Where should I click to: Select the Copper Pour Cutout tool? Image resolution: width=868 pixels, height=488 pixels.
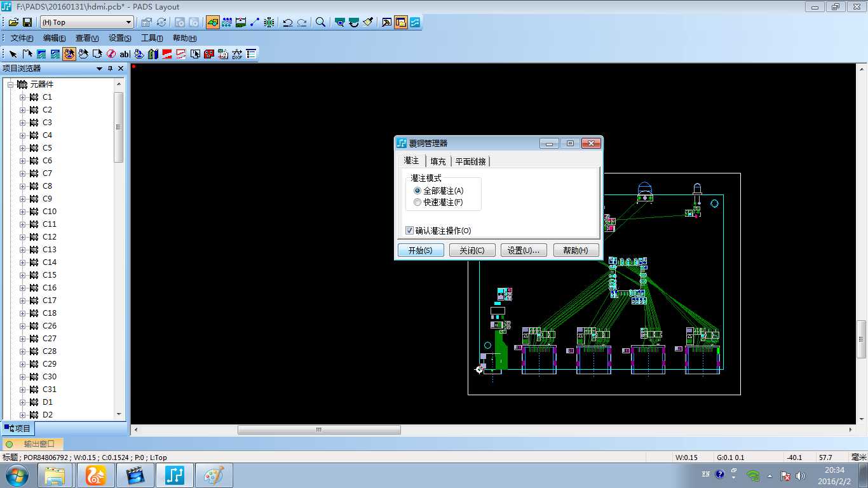83,54
